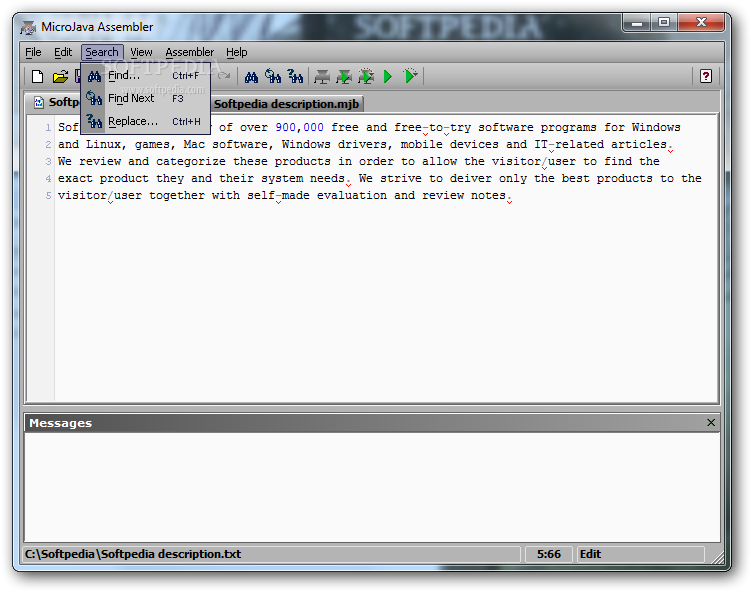Click the Edit mode status field
Viewport: 752px width, 592px height.
coord(640,554)
